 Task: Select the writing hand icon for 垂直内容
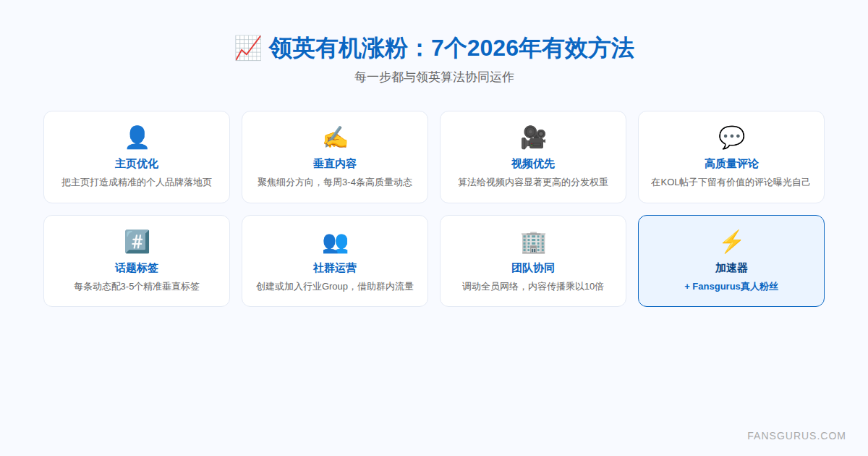[334, 138]
